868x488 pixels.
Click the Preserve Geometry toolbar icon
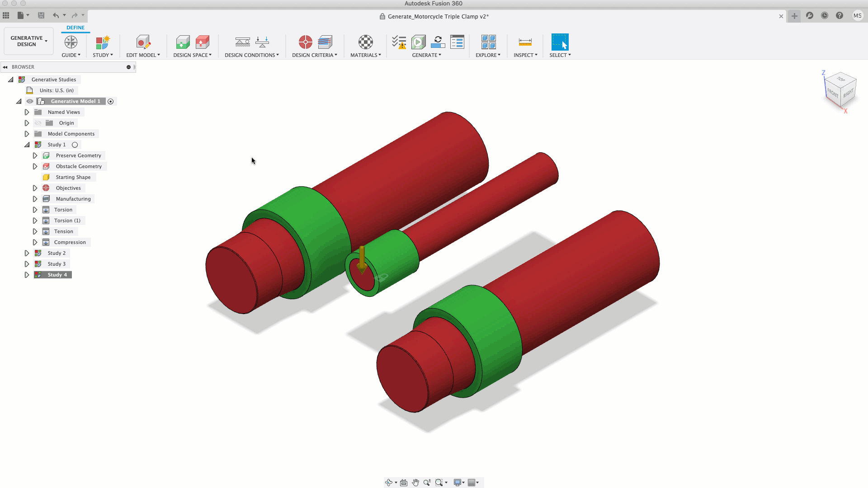[x=183, y=42]
